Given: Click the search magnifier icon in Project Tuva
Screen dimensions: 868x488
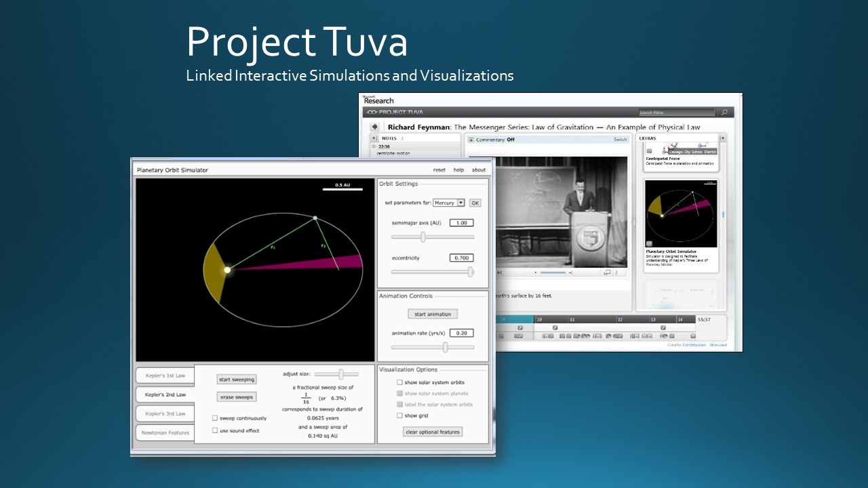Looking at the screenshot, I should coord(724,113).
